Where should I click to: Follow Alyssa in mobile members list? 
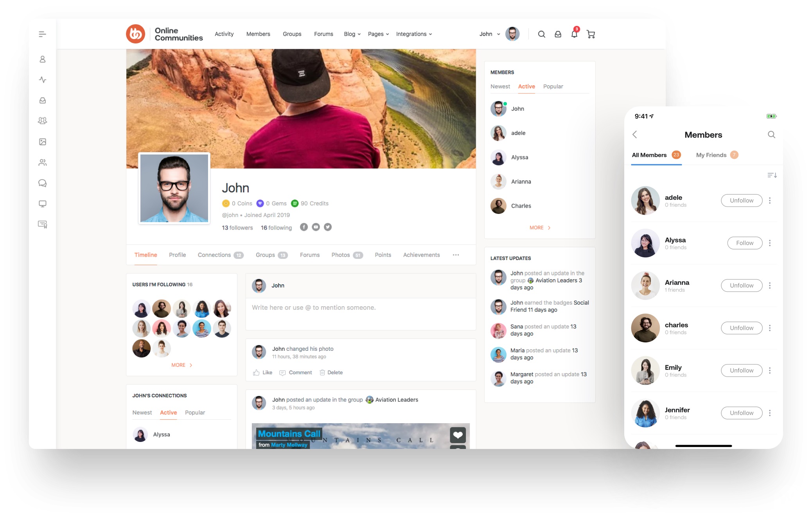click(x=744, y=243)
